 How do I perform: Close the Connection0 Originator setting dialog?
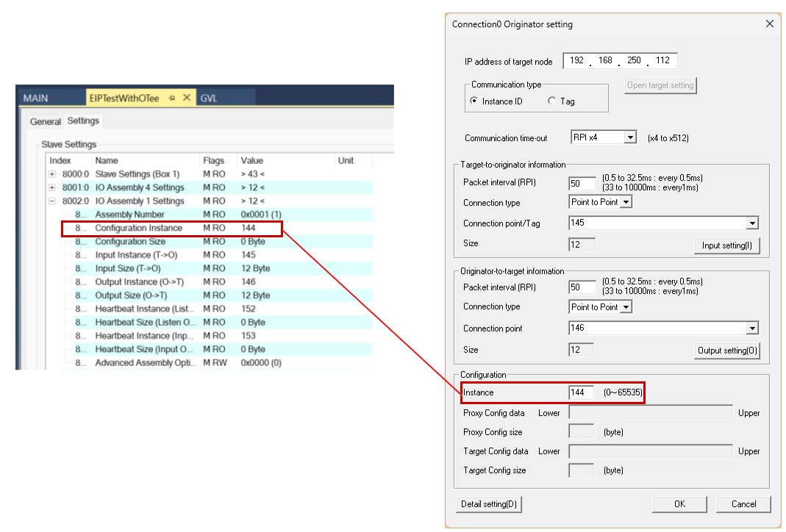point(769,24)
